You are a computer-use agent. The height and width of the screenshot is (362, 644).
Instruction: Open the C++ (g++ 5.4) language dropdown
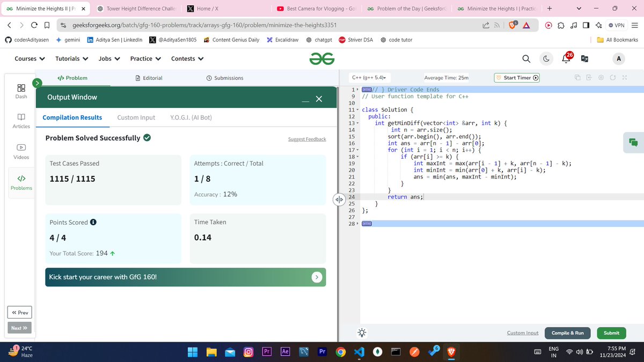coord(369,78)
